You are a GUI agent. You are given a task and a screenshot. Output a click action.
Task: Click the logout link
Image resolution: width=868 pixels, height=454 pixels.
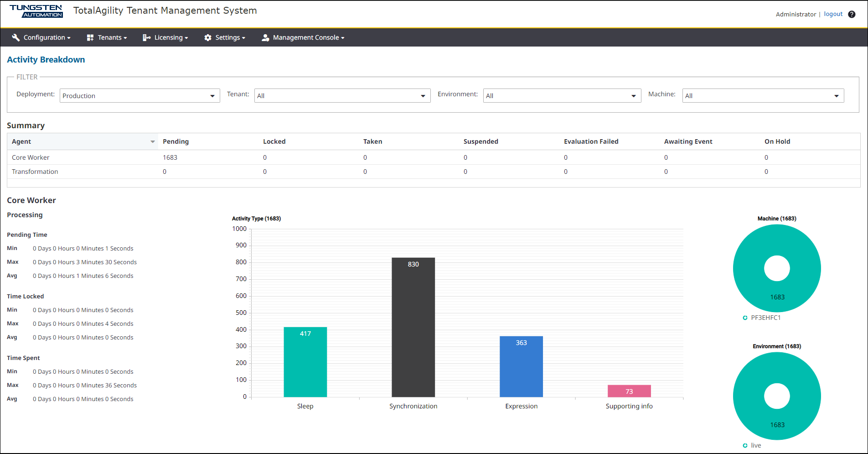coord(833,14)
